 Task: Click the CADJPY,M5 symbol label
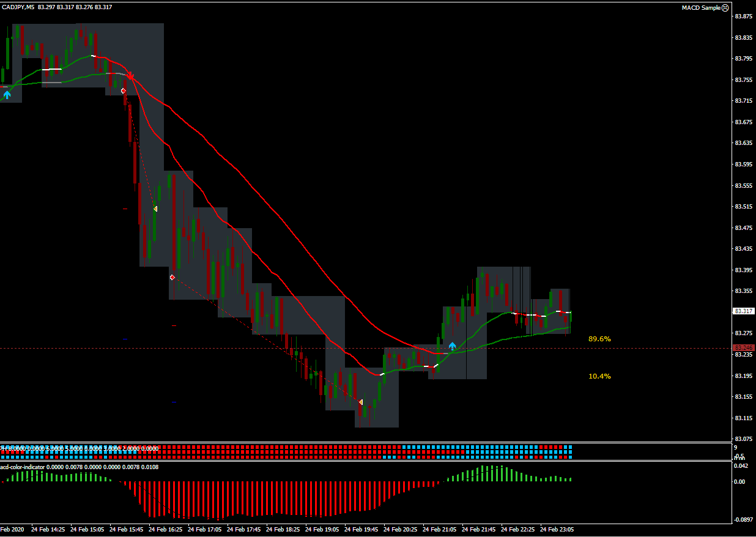17,7
